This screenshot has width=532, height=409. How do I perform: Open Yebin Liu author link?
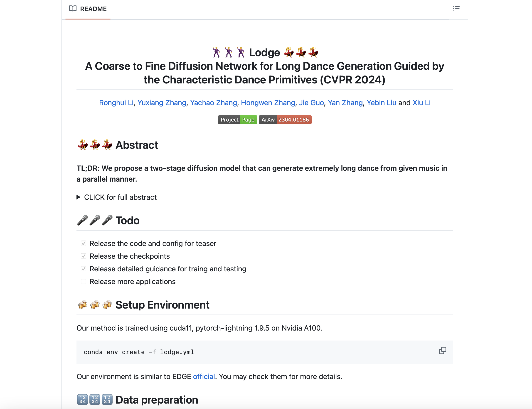click(x=381, y=103)
